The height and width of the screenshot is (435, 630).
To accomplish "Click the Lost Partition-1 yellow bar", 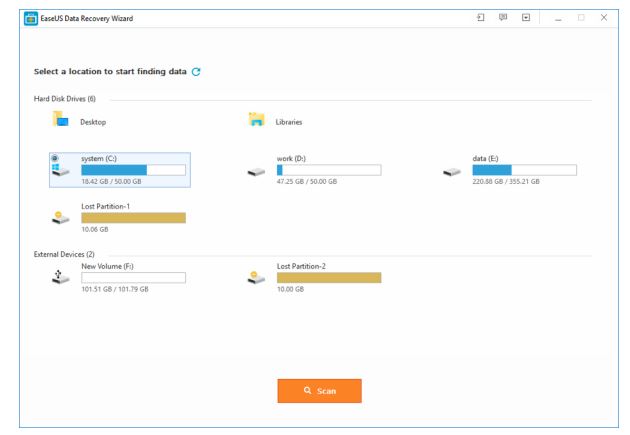I will tap(133, 218).
